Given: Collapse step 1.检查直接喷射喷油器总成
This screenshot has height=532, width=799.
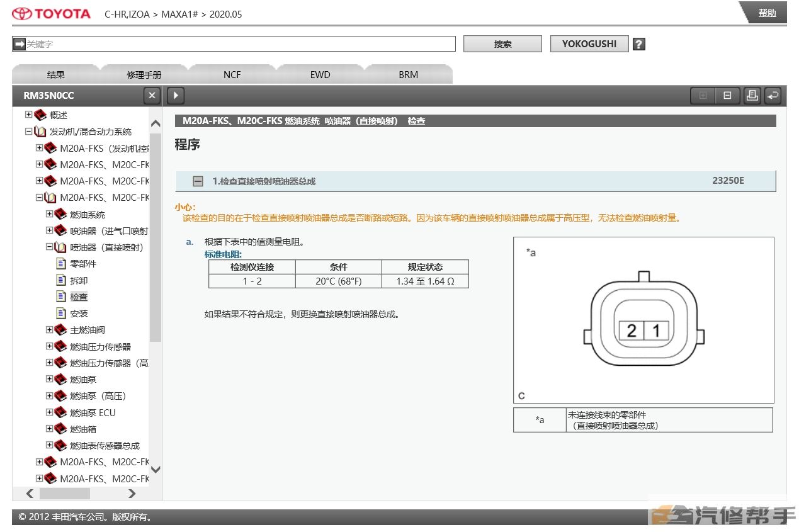Looking at the screenshot, I should (x=198, y=181).
